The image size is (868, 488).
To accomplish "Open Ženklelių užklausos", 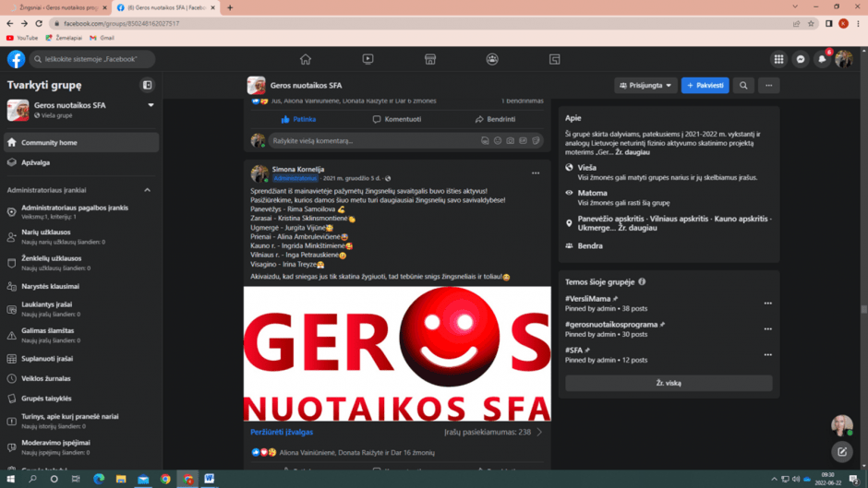I will [81, 263].
